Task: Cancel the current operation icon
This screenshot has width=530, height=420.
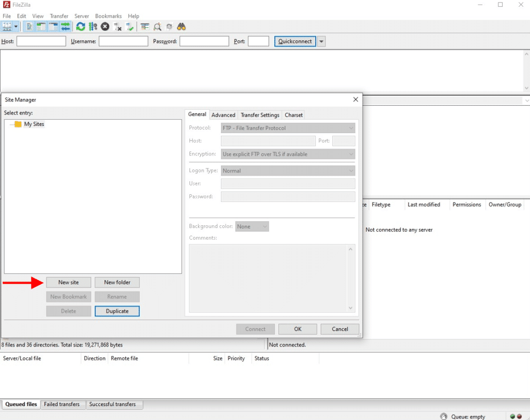Action: [105, 26]
